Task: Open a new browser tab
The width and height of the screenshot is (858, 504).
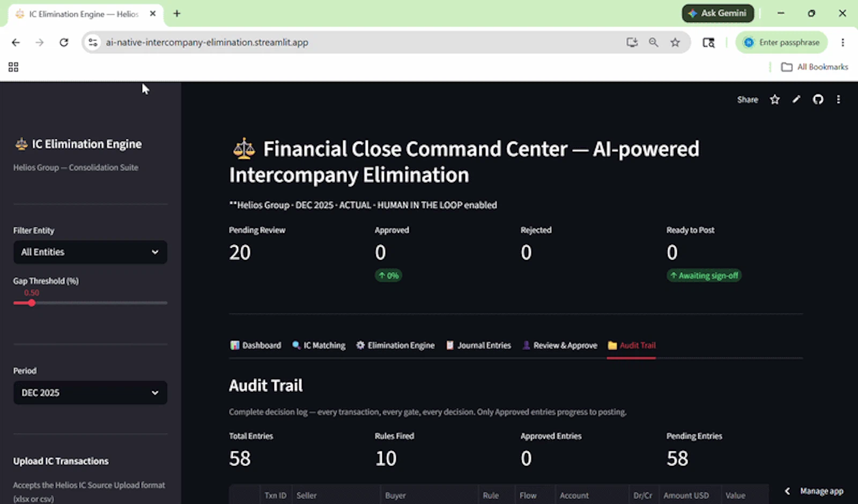Action: pos(176,13)
